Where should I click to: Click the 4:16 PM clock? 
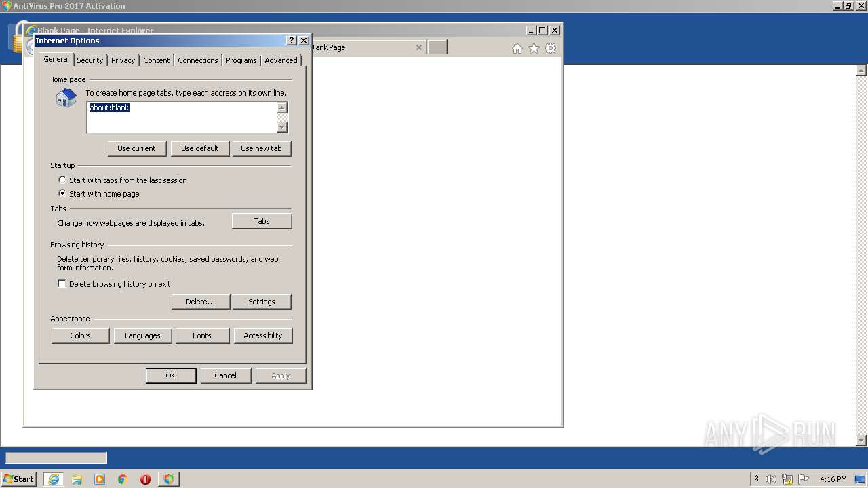click(x=833, y=479)
